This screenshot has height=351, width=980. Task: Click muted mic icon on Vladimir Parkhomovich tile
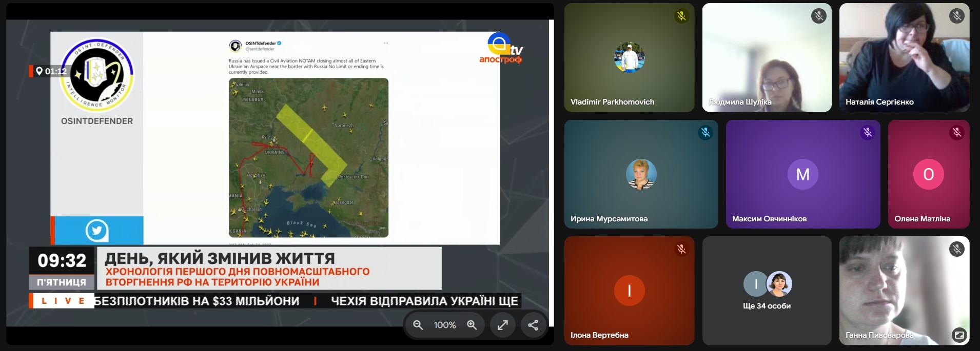tap(681, 16)
